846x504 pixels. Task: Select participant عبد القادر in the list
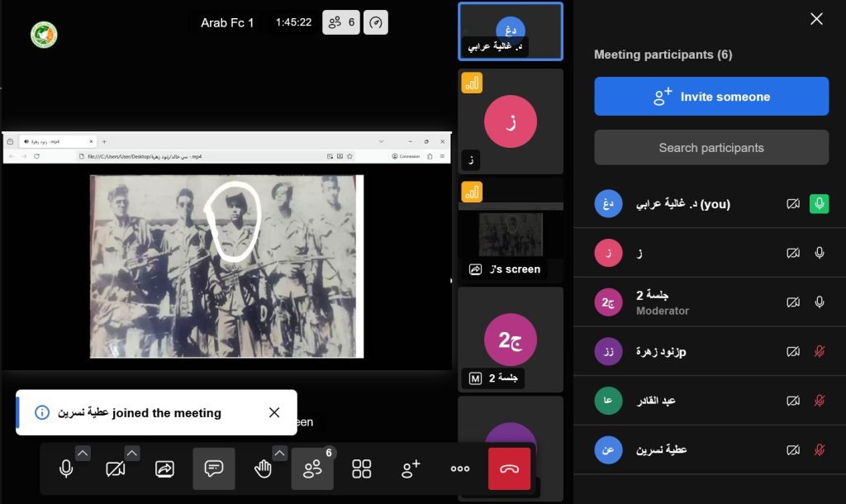(x=656, y=401)
